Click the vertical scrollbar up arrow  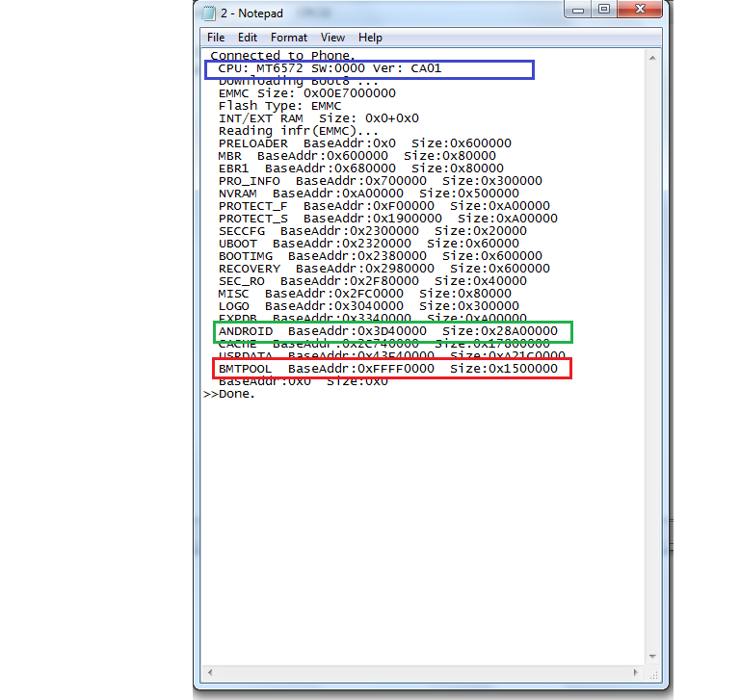coord(652,58)
